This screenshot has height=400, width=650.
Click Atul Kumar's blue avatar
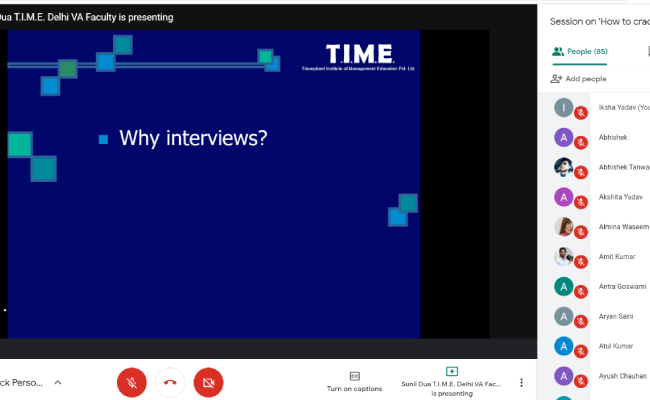click(x=563, y=346)
